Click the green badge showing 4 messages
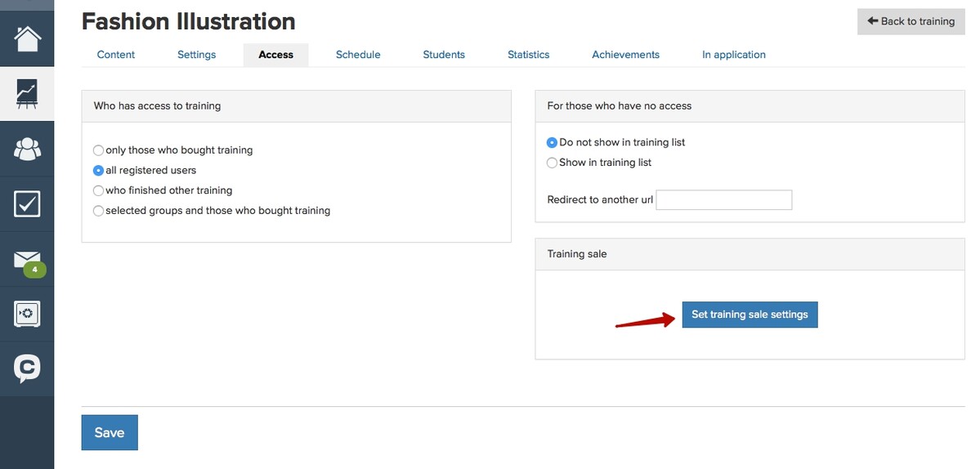This screenshot has width=980, height=469. [35, 270]
